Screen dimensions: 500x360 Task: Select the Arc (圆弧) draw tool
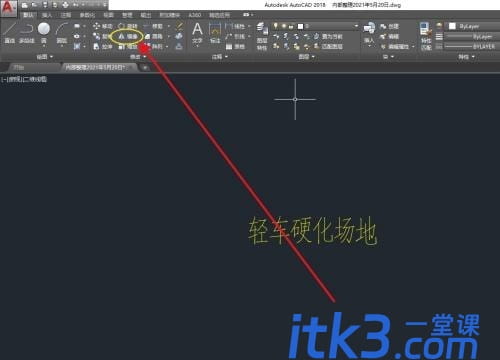pos(62,33)
